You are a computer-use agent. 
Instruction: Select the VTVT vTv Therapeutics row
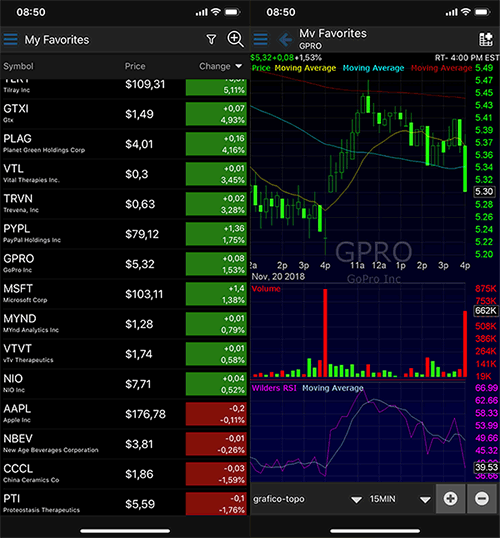[125, 354]
